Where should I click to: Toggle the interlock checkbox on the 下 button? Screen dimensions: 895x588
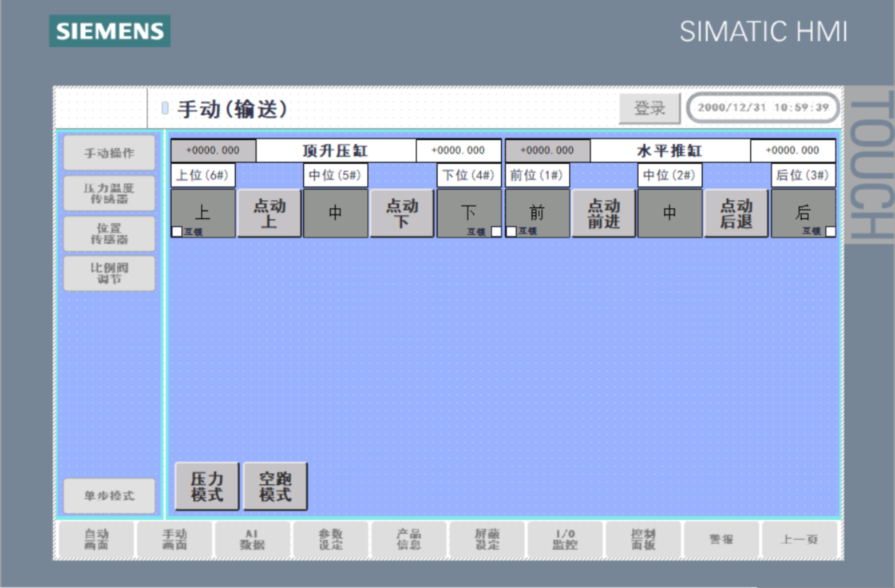[x=496, y=232]
